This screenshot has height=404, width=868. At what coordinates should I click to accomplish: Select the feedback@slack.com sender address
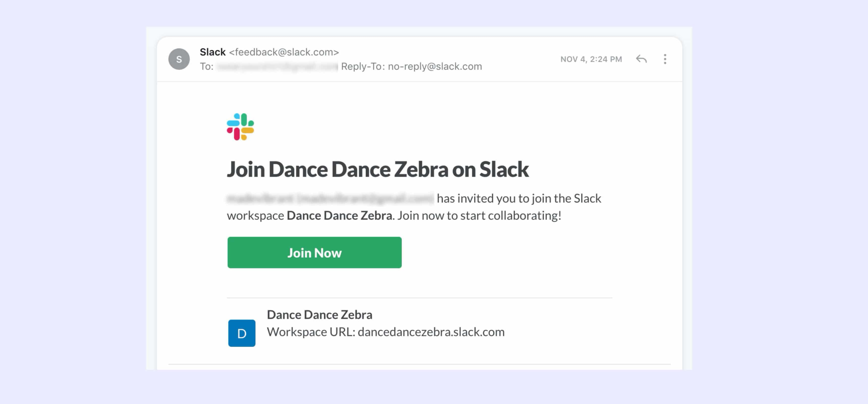click(x=284, y=52)
